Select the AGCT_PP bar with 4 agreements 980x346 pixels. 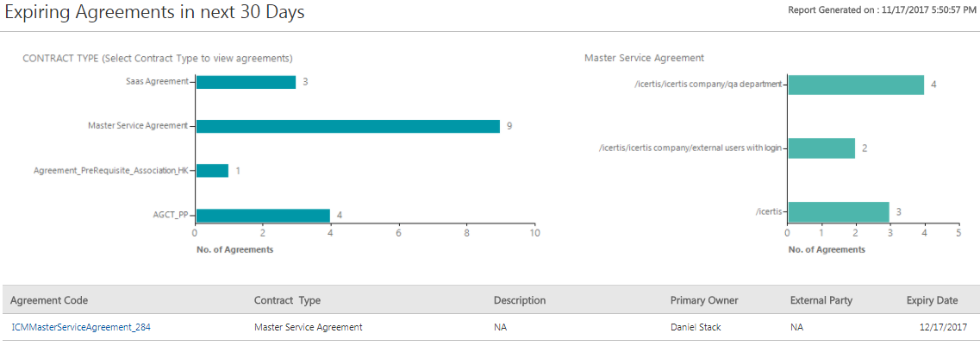click(x=263, y=215)
